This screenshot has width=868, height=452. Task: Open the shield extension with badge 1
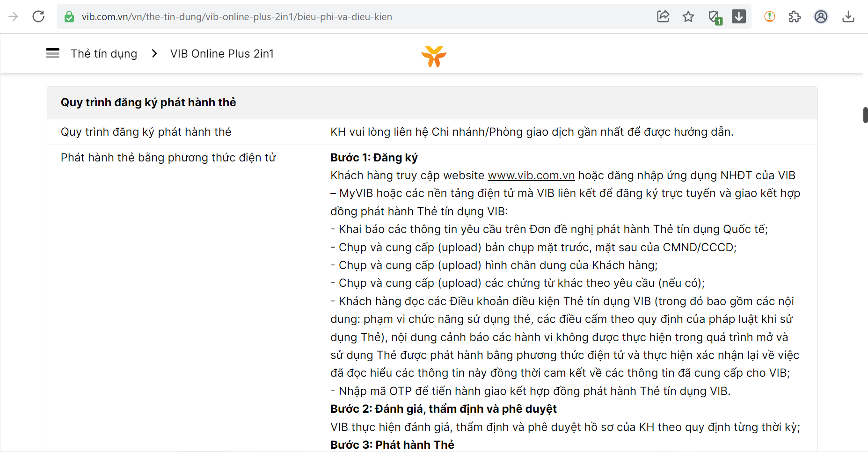tap(715, 17)
